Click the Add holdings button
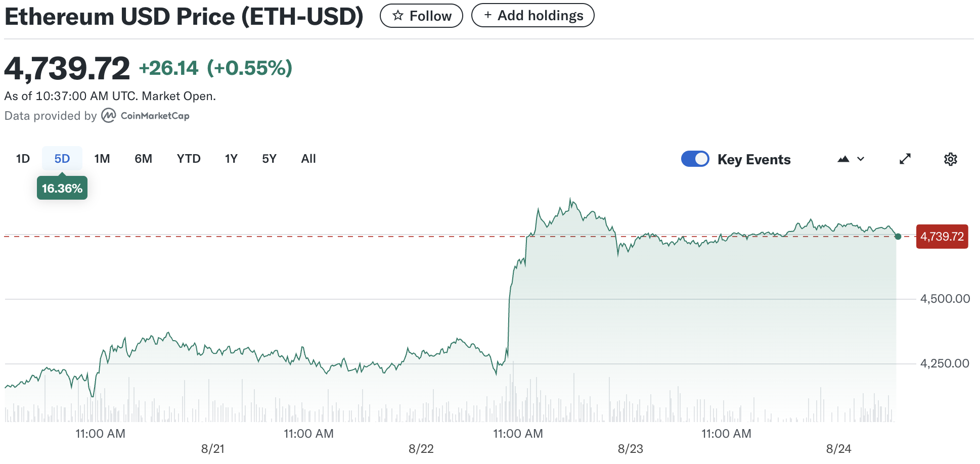The image size is (980, 464). coord(532,15)
